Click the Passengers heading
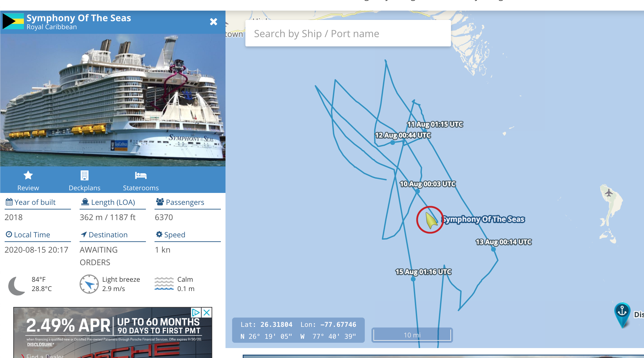Screen dimensions: 644x358 (x=185, y=202)
